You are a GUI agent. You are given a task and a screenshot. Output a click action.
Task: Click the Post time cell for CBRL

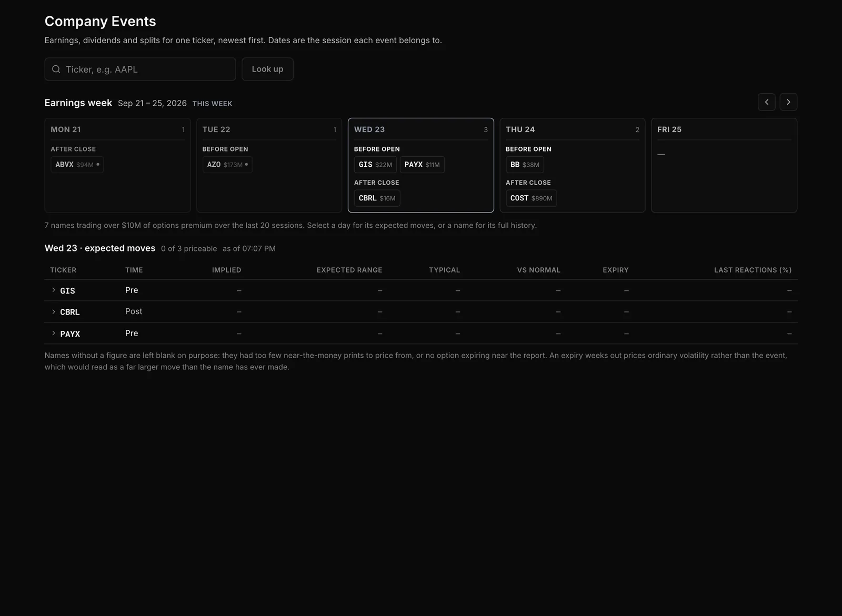click(134, 311)
